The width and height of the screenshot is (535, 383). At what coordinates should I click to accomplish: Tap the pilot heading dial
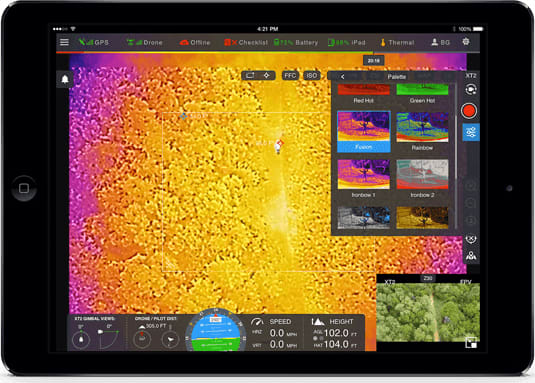[170, 339]
